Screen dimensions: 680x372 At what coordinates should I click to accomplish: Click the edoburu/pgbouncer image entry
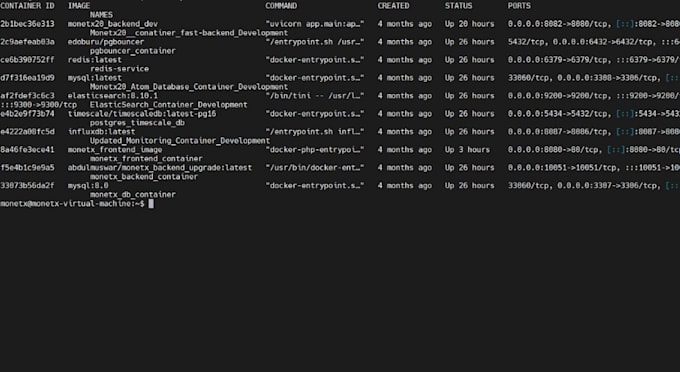[x=106, y=42]
